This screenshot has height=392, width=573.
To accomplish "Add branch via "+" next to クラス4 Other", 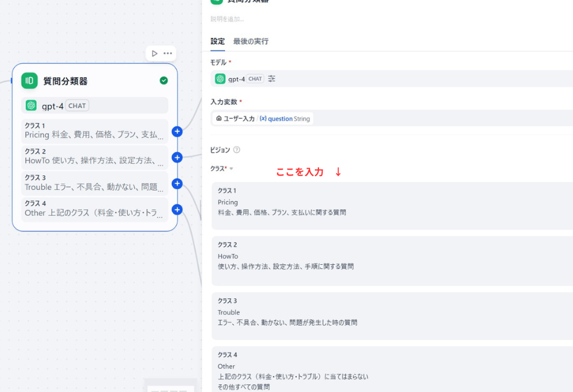I will tap(176, 209).
